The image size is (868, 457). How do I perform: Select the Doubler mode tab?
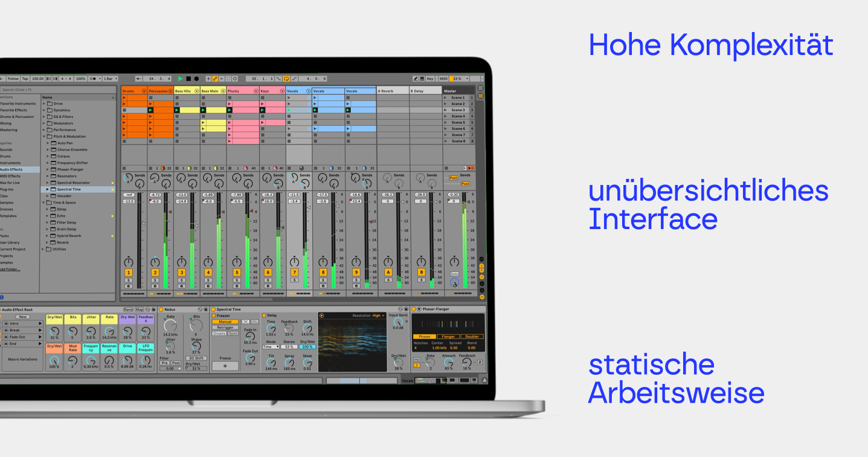pyautogui.click(x=472, y=337)
